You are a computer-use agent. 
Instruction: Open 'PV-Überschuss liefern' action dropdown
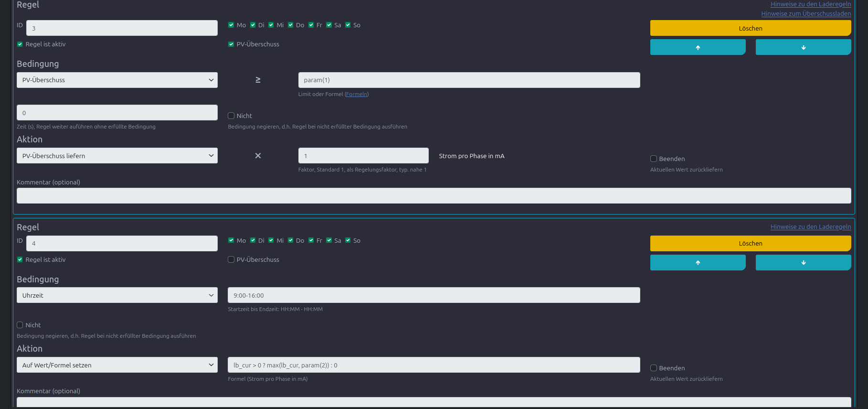coord(117,156)
